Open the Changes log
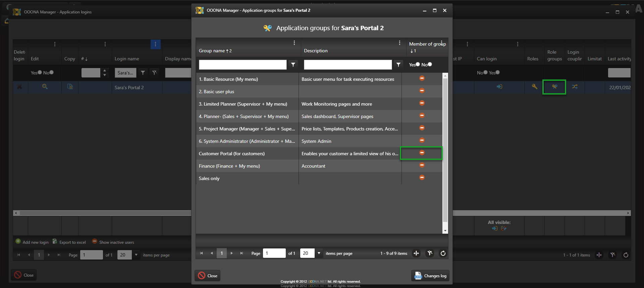The width and height of the screenshot is (644, 288). point(430,276)
